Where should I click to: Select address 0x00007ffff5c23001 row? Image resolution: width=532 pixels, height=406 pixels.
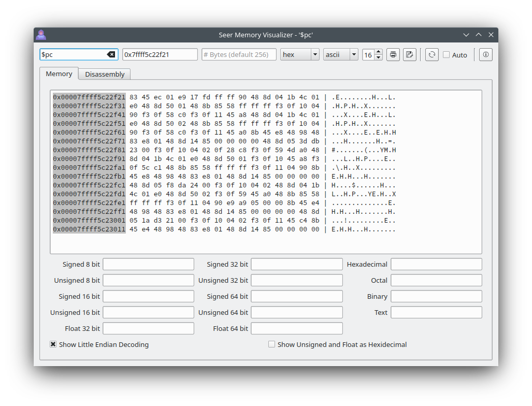pos(89,221)
